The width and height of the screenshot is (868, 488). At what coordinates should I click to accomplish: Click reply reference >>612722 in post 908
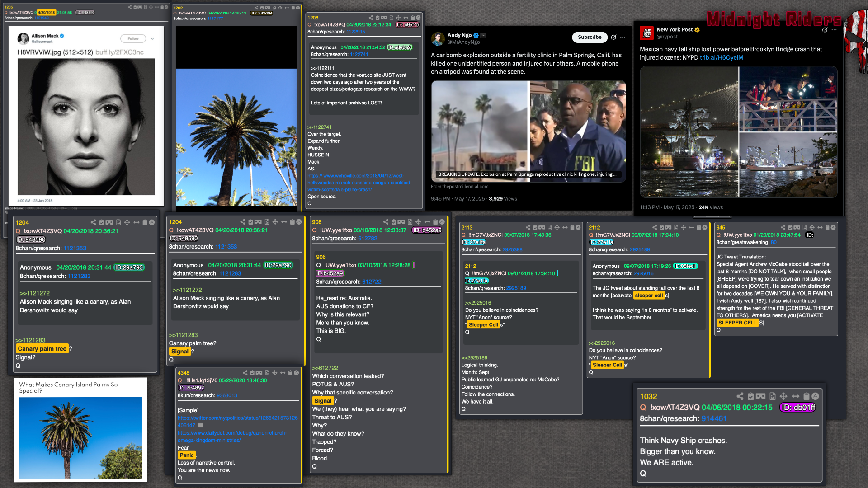[325, 368]
